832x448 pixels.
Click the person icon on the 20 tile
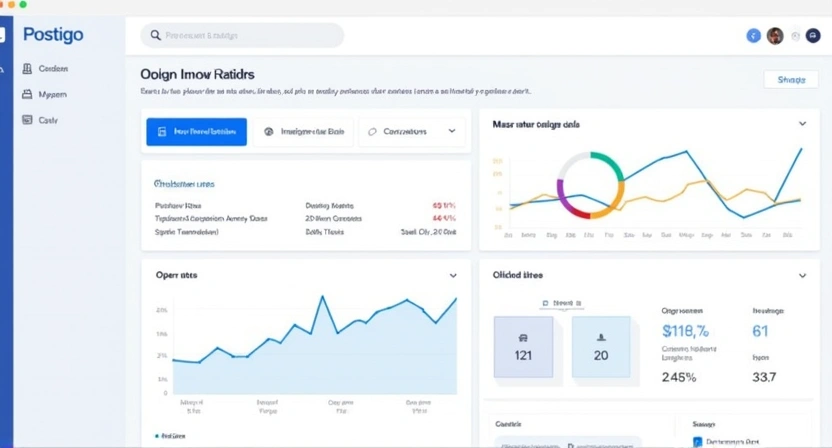pyautogui.click(x=601, y=337)
